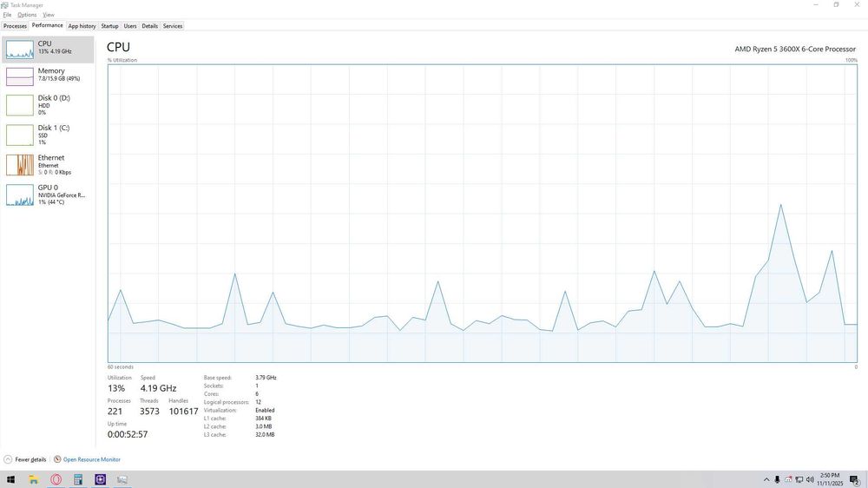This screenshot has height=488, width=868.
Task: Select GPU 0 NVIDIA GeForce entry
Action: [48, 195]
